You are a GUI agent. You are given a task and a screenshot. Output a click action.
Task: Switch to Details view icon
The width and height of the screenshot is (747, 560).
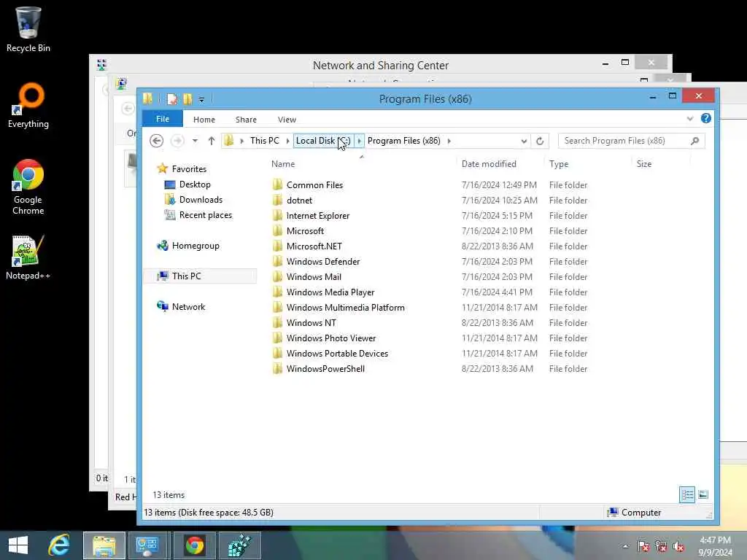point(687,495)
